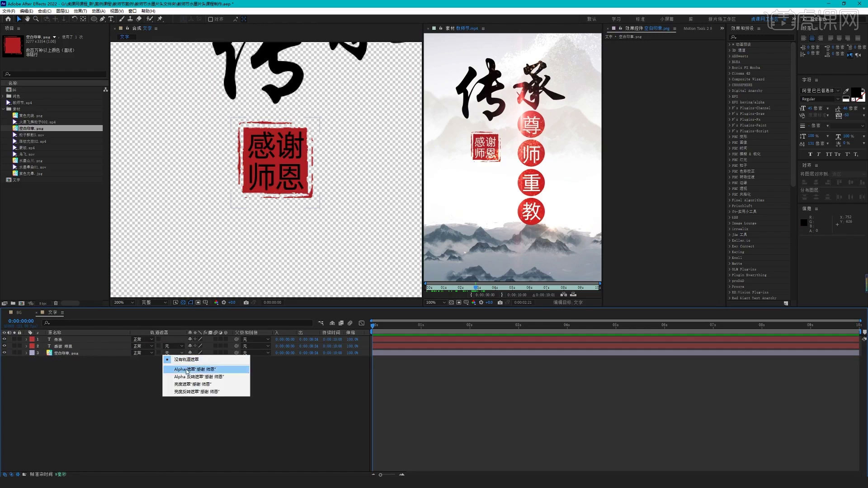Select the Pen tool
Image resolution: width=868 pixels, height=488 pixels.
coord(103,19)
